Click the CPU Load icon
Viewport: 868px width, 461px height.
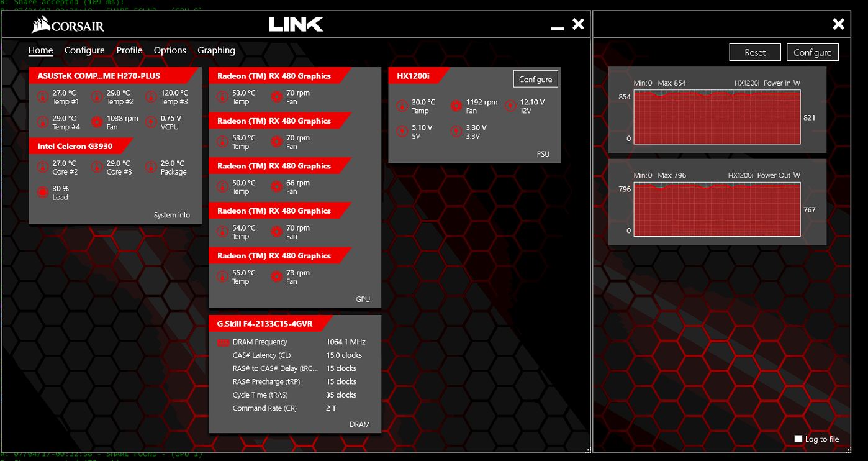[x=42, y=193]
